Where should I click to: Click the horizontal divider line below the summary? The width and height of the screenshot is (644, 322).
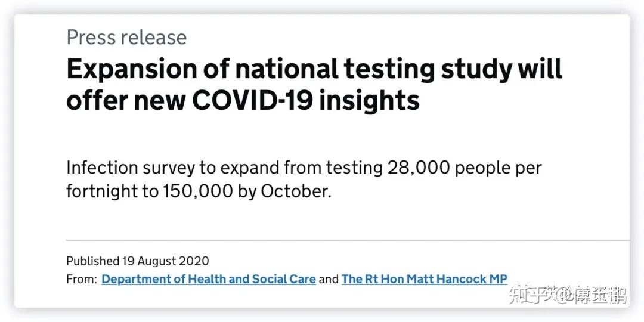point(346,240)
